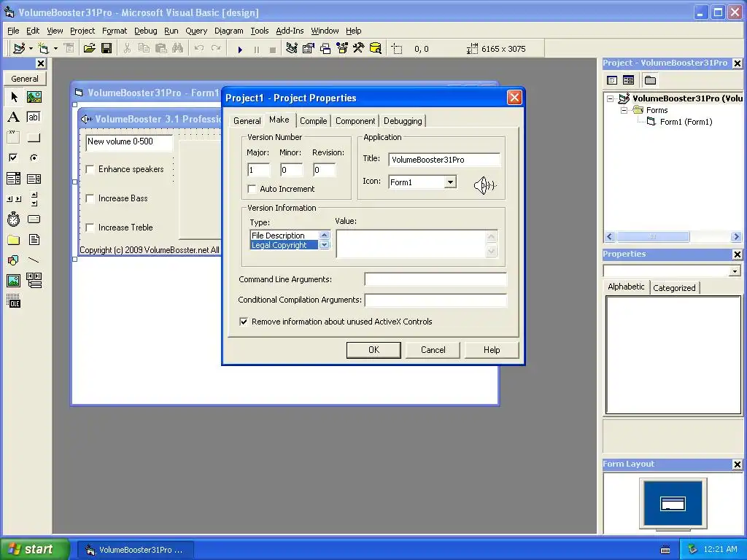
Task: Start the project with the Run arrow
Action: point(240,49)
